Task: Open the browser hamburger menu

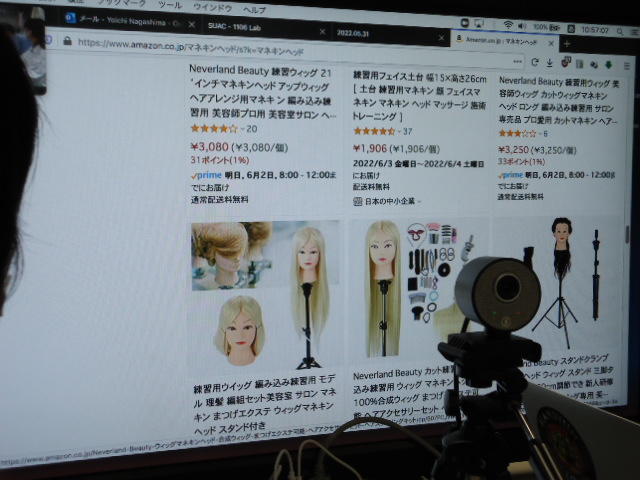Action: pos(627,65)
